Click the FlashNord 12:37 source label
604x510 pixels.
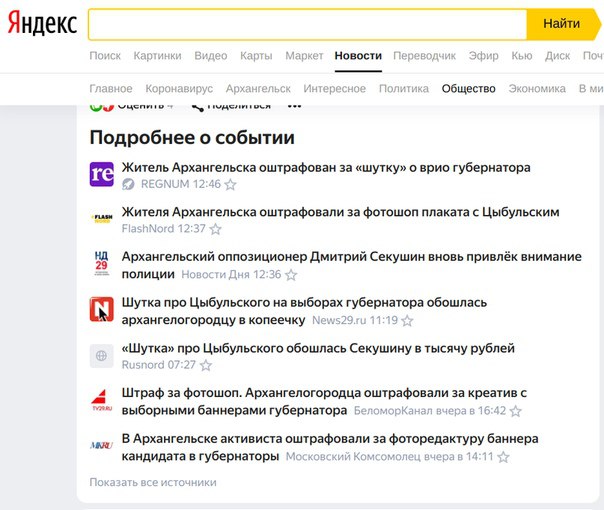click(164, 229)
